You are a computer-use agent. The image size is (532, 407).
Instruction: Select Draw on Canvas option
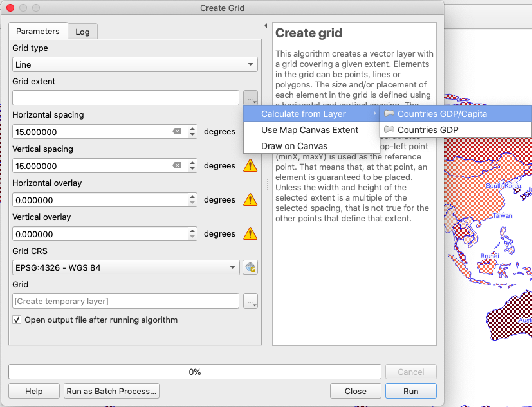coord(294,146)
